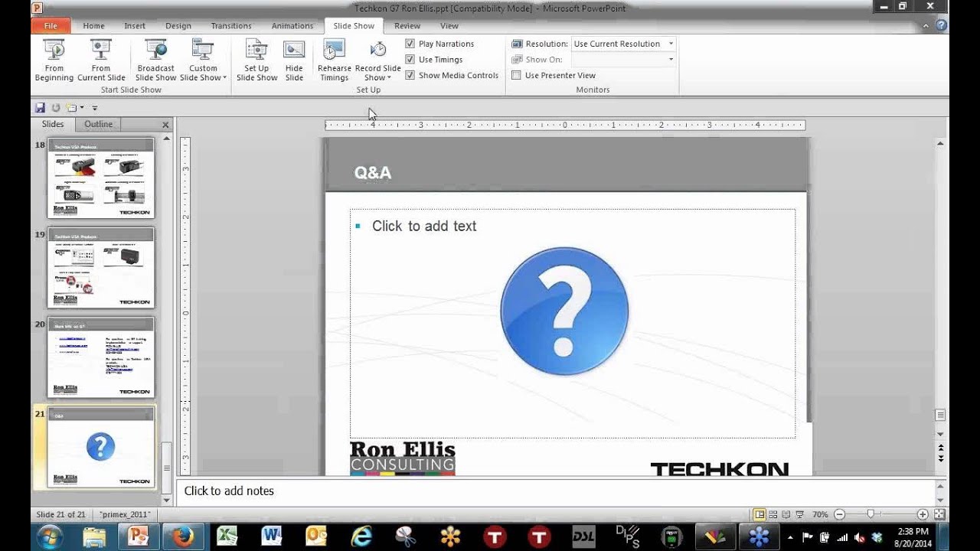
Task: Click the muted volume tray icon
Action: [x=859, y=537]
